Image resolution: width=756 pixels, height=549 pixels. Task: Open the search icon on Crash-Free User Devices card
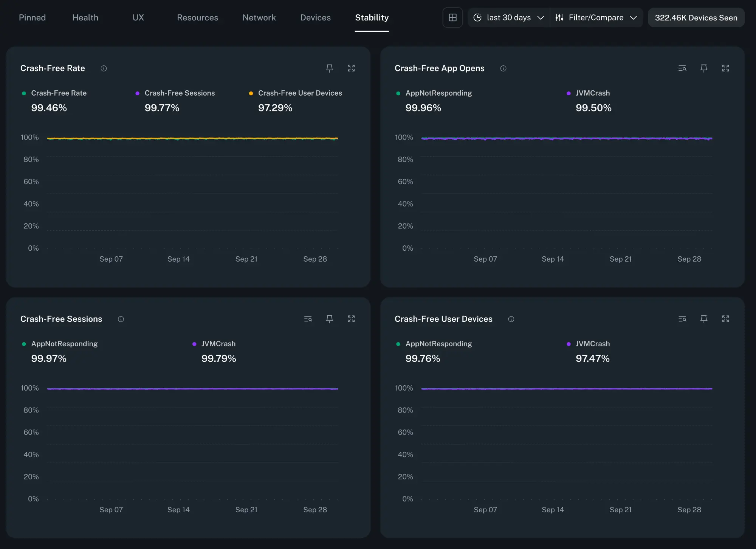[682, 319]
